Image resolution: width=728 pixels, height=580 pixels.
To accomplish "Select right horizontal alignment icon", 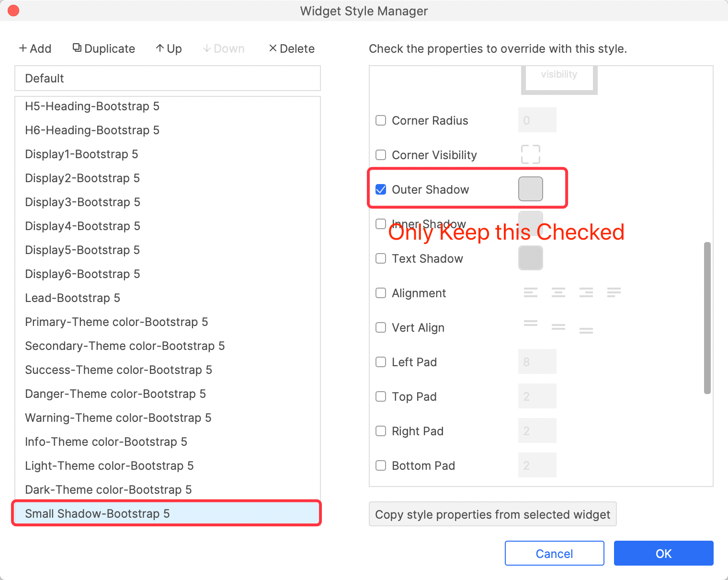I will pyautogui.click(x=586, y=292).
